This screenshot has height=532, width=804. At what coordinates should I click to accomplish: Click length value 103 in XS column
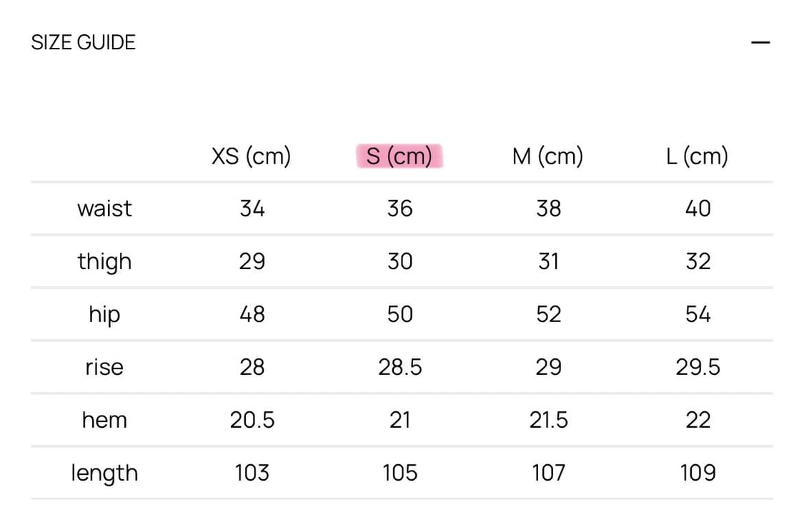252,473
